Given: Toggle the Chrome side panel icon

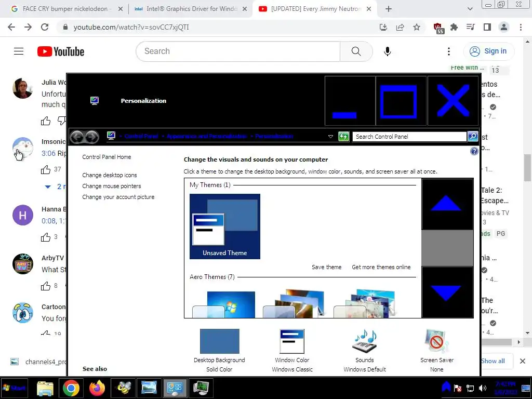Looking at the screenshot, I should coord(487,27).
